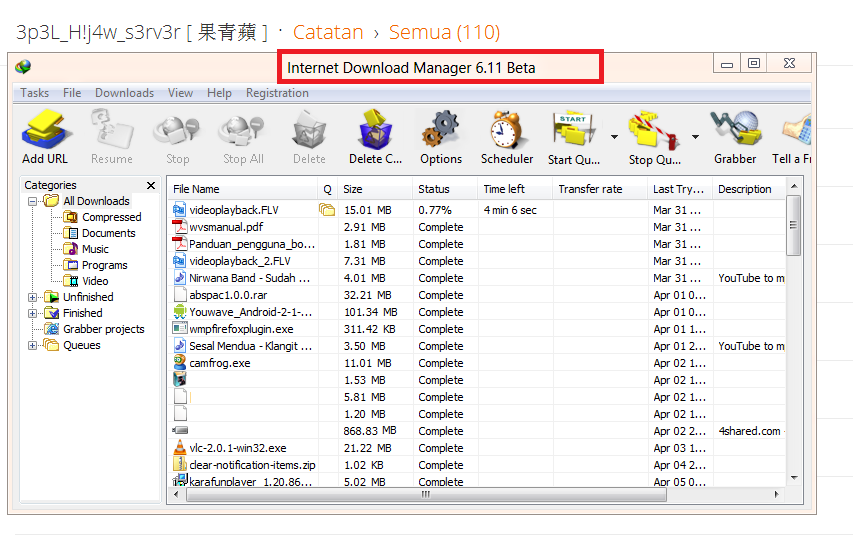Image resolution: width=853 pixels, height=543 pixels.
Task: Open the Grabber tool icon
Action: pyautogui.click(x=735, y=128)
